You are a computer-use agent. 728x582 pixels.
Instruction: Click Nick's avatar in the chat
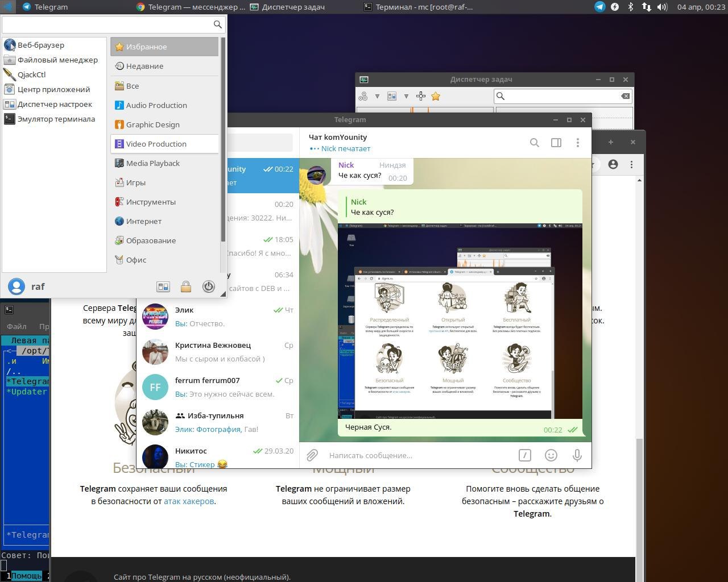(x=316, y=174)
